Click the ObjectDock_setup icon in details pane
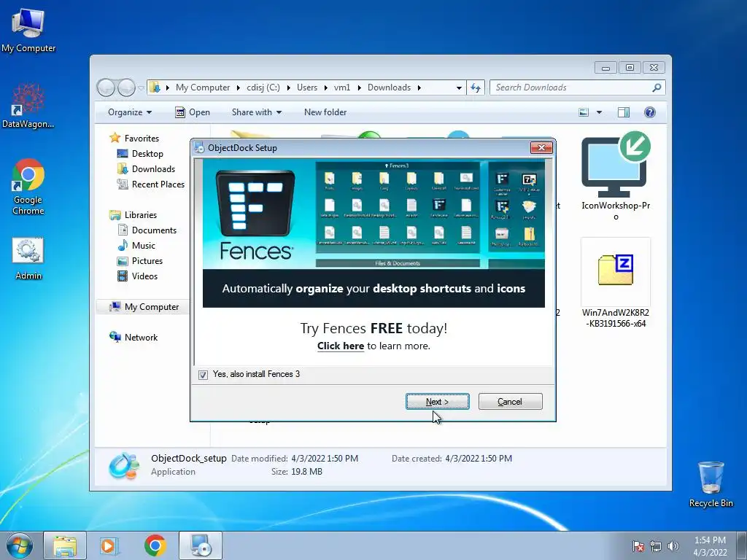 click(x=124, y=465)
